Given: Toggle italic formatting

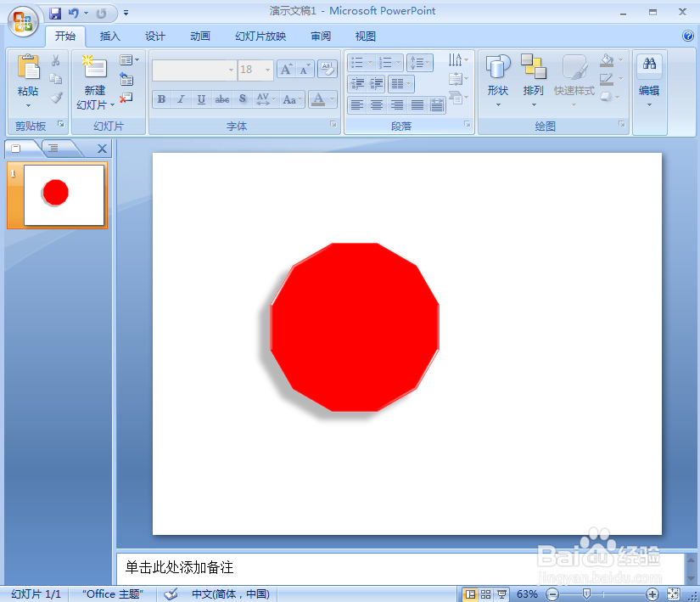Looking at the screenshot, I should 181,99.
